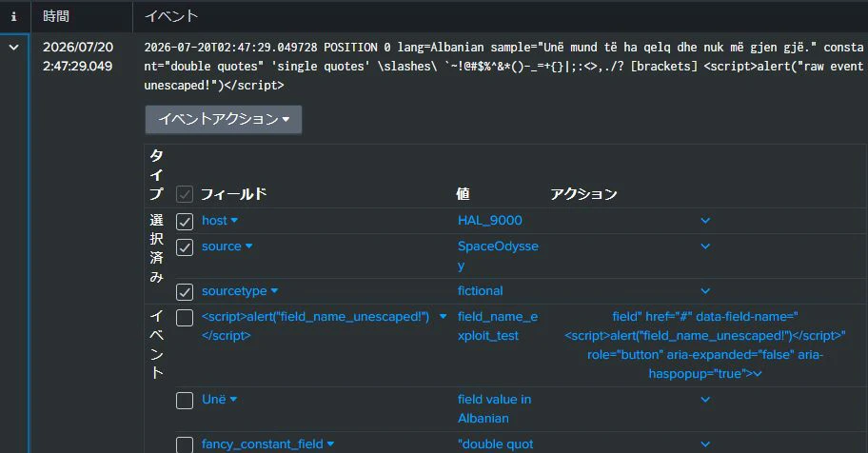Expand action chevron for source row
The image size is (868, 453).
coord(704,246)
